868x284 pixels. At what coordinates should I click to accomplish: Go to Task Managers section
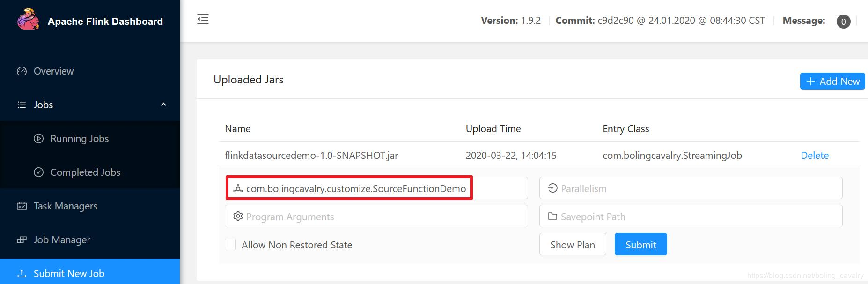pos(66,206)
